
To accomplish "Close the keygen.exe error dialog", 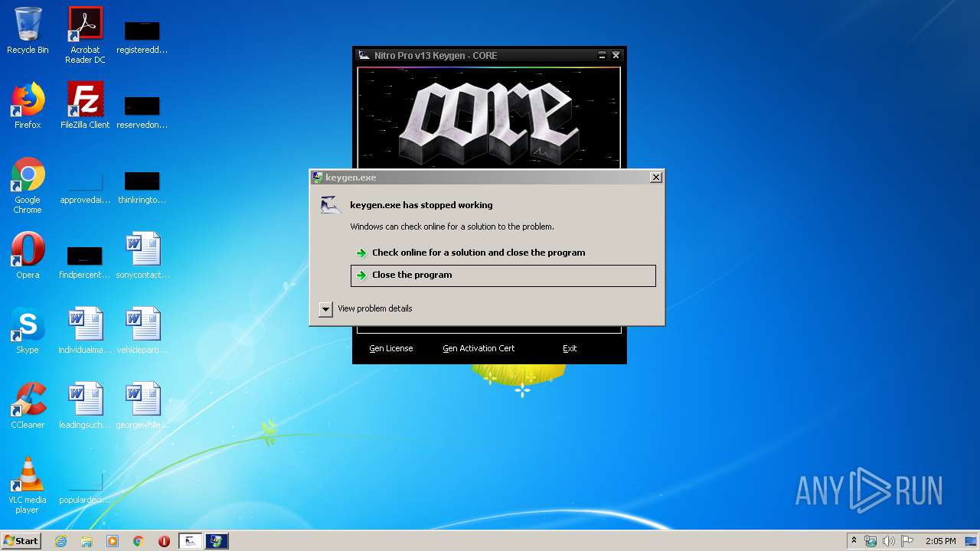I will (656, 177).
